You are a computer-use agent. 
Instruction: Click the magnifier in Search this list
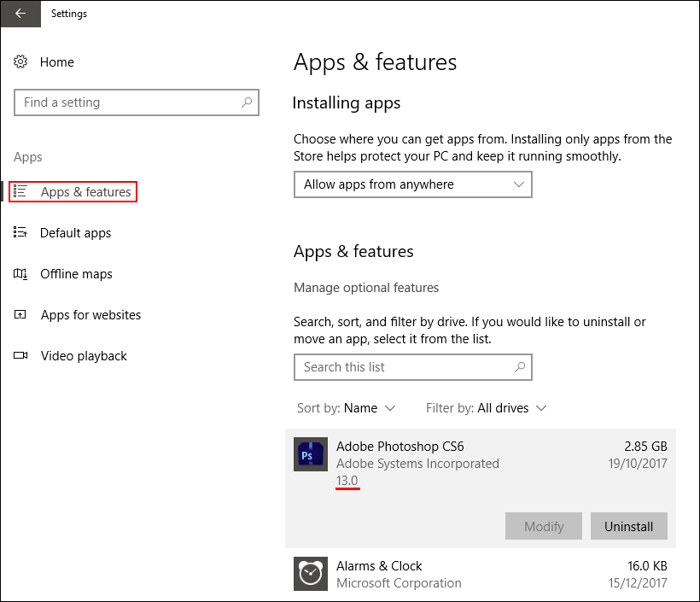[x=520, y=367]
